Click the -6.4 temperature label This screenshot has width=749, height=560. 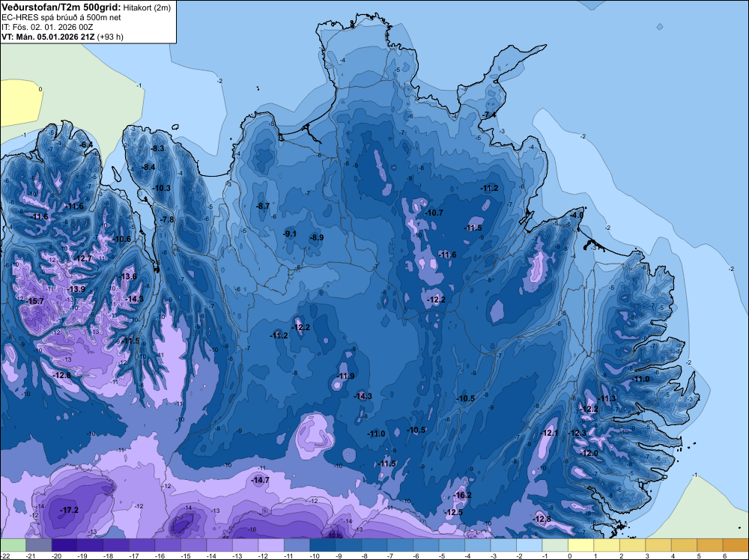point(86,144)
